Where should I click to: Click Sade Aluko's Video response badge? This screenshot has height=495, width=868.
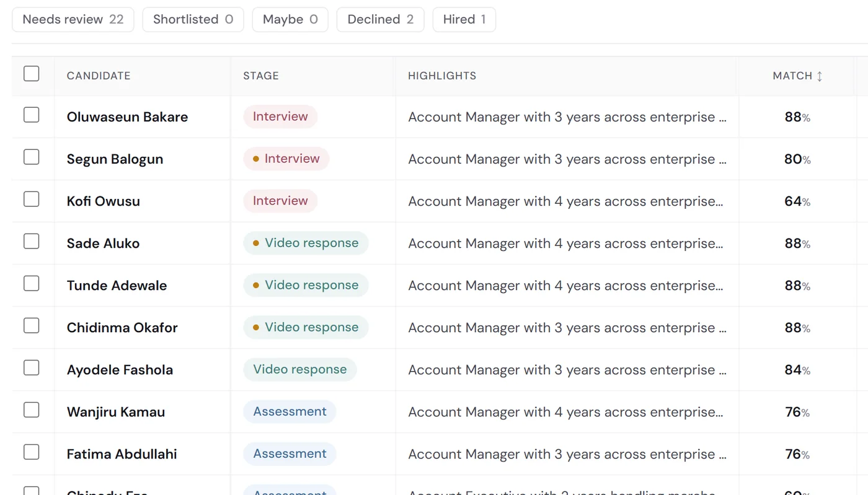(x=306, y=243)
